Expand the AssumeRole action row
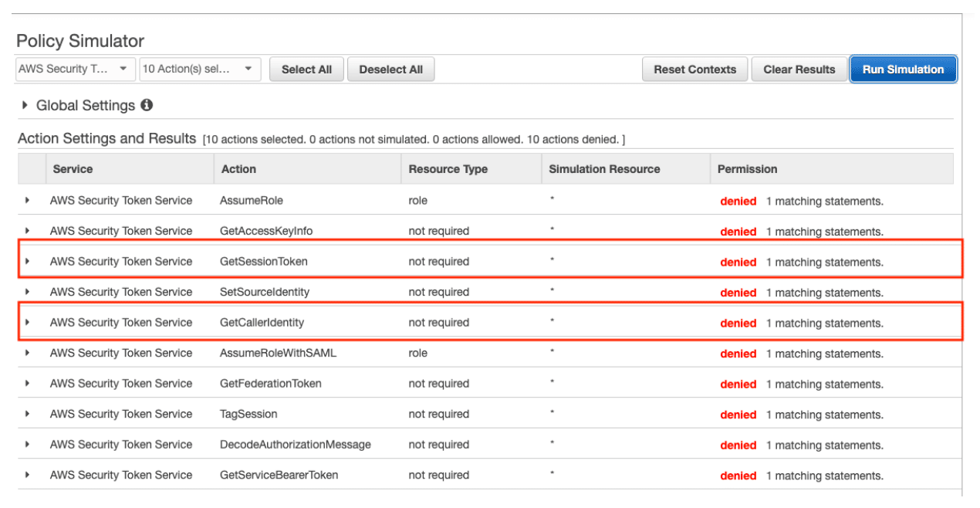This screenshot has width=980, height=508. point(28,200)
